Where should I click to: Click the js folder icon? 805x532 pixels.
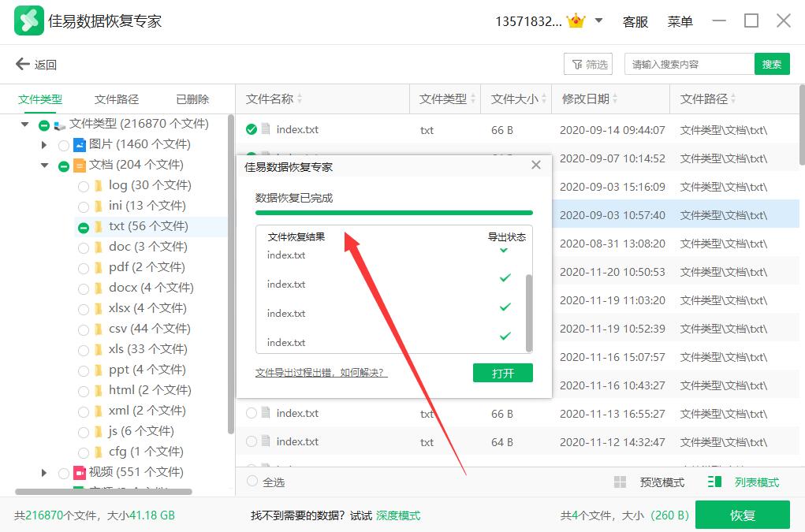[x=98, y=432]
